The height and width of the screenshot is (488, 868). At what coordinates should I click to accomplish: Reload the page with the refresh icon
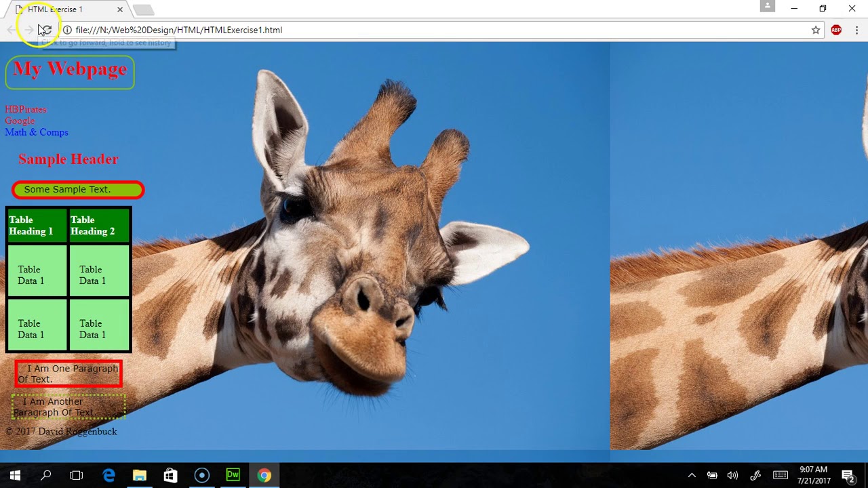[x=45, y=30]
